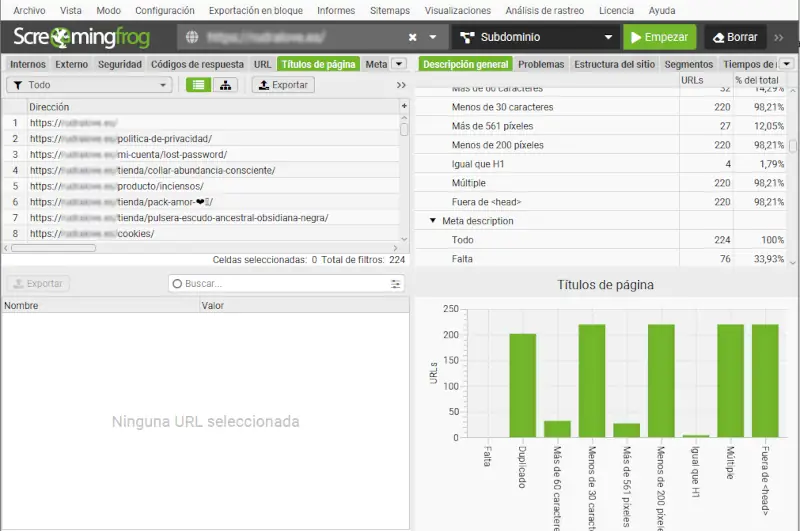The height and width of the screenshot is (531, 800).
Task: Select the producto/inciensos URL row
Action: click(202, 186)
